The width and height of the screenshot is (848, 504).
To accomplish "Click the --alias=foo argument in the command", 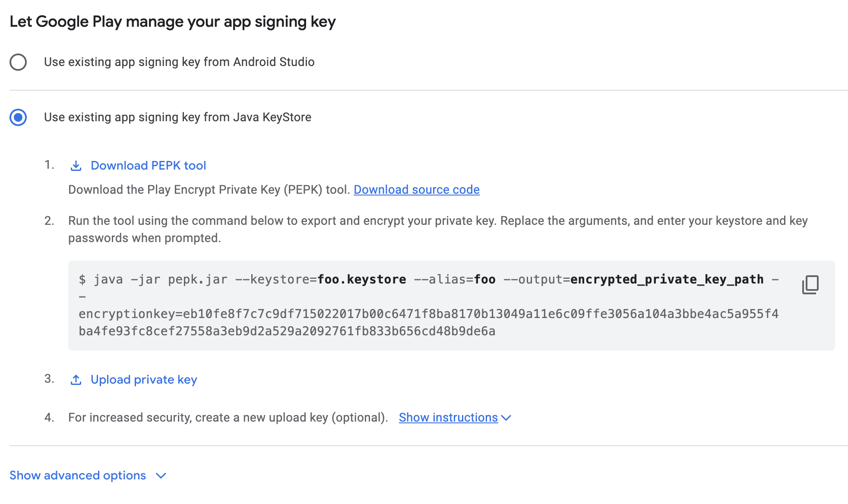I will coord(455,280).
